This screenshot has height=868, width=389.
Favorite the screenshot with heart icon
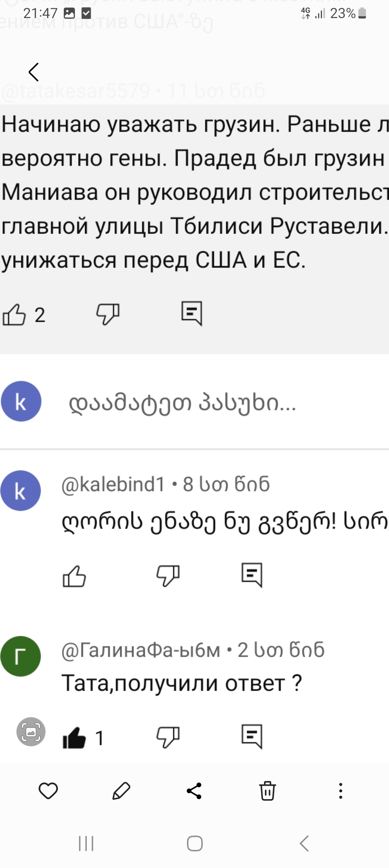point(48,791)
